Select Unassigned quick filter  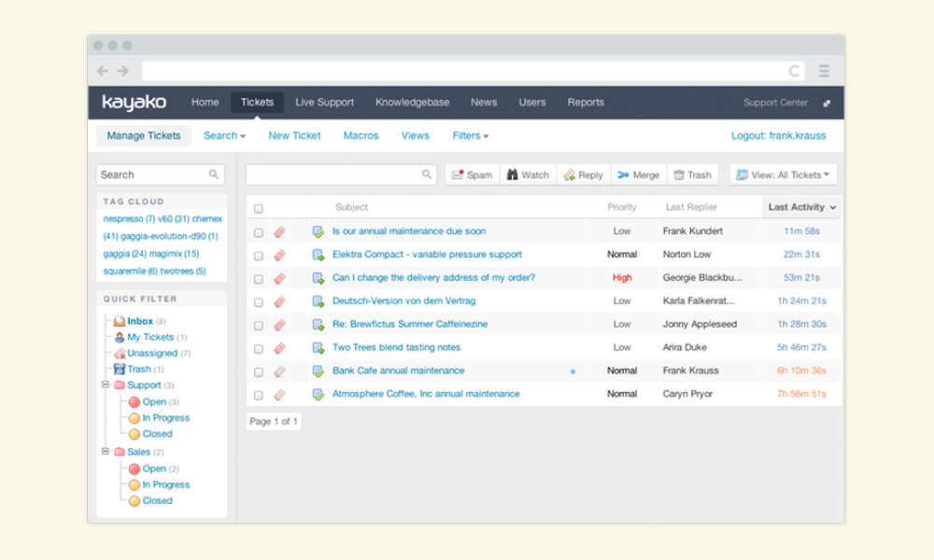tap(152, 353)
